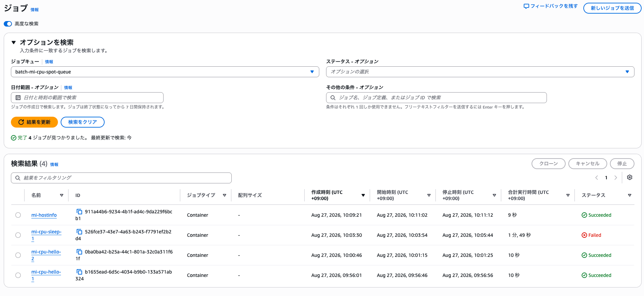Click page number 1 in pagination
The image size is (644, 296).
(606, 178)
